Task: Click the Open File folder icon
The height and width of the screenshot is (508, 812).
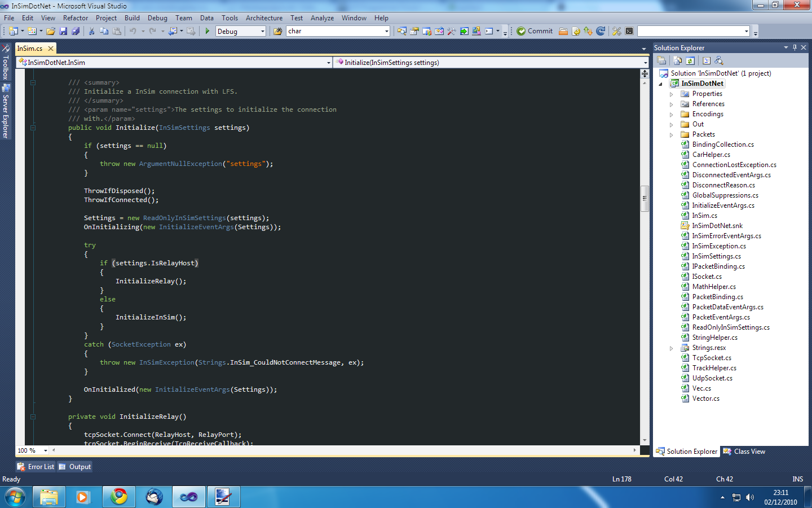Action: (x=51, y=31)
